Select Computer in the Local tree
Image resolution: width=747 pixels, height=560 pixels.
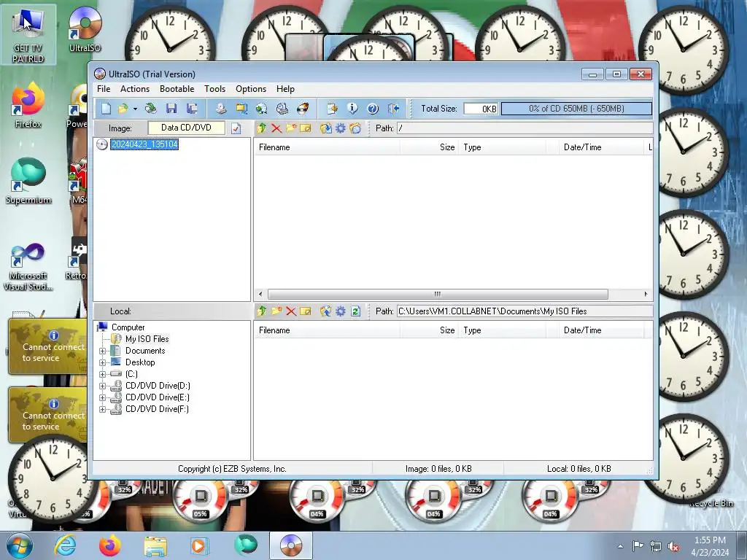pos(128,327)
